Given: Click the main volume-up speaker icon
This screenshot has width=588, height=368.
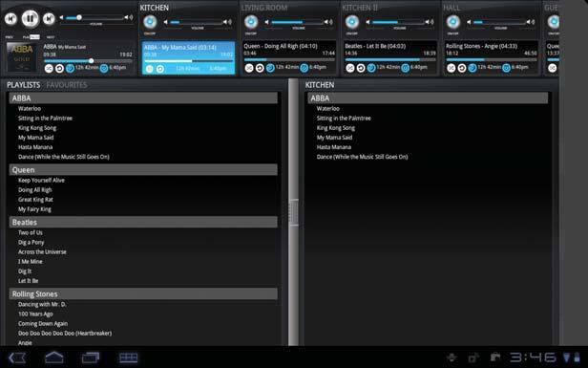Looking at the screenshot, I should 129,17.
